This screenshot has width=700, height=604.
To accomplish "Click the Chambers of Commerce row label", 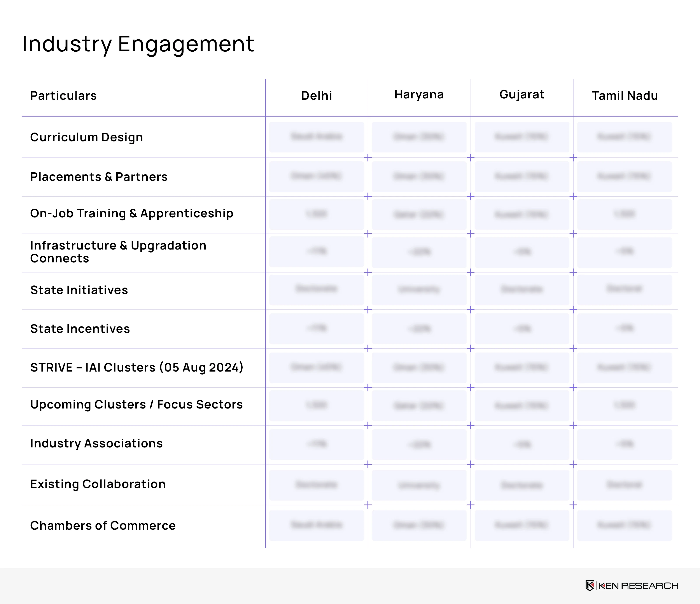I will coord(103,526).
